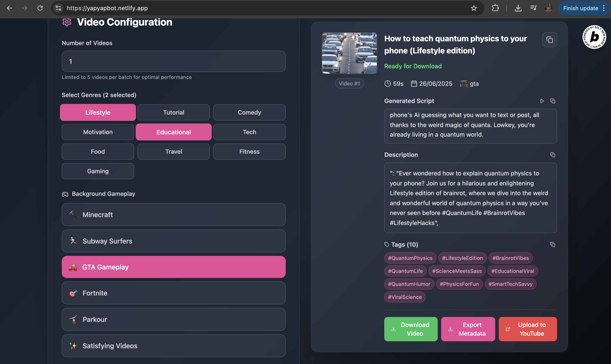
Task: Open the traffic video thumbnail
Action: pyautogui.click(x=349, y=53)
